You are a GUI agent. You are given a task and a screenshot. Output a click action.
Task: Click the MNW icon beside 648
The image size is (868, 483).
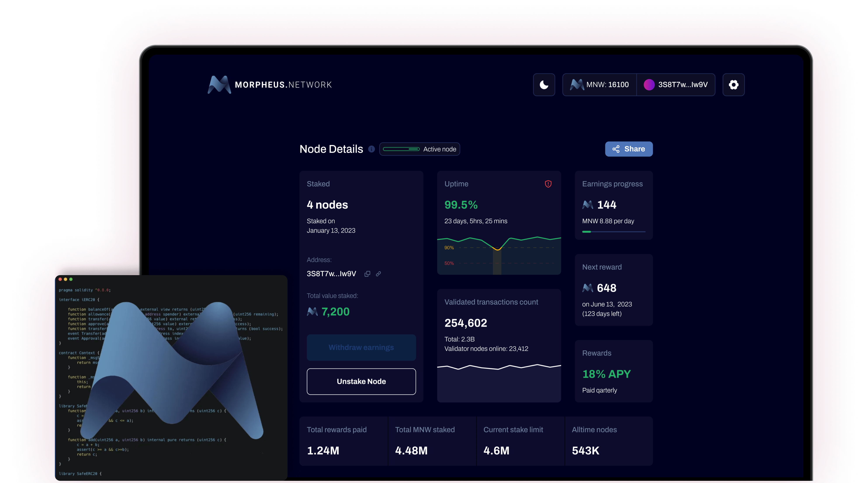tap(588, 288)
